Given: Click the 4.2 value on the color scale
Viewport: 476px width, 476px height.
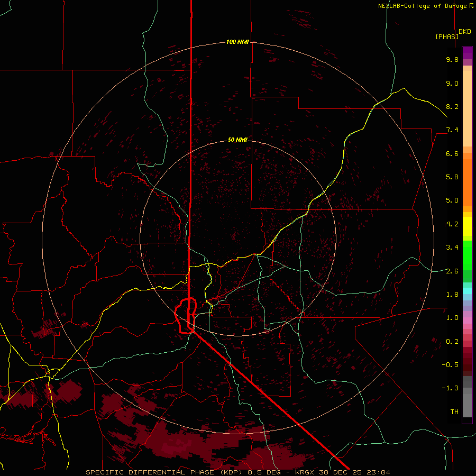Looking at the screenshot, I should pos(452,224).
